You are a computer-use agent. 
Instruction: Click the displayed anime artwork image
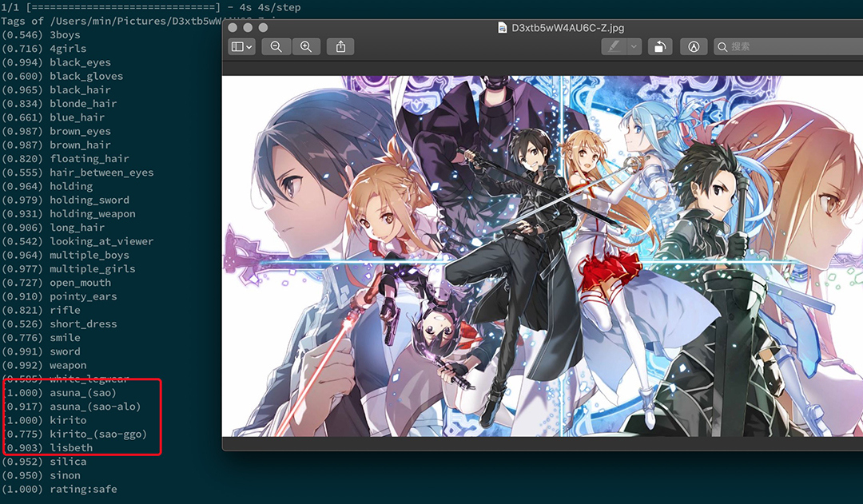pos(542,256)
